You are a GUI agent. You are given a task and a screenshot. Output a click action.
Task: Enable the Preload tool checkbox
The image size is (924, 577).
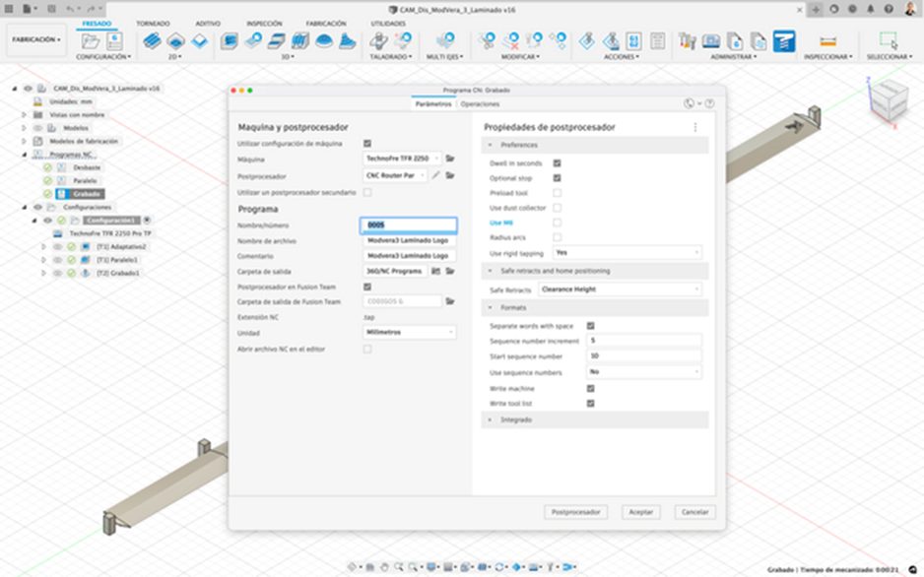pos(557,193)
